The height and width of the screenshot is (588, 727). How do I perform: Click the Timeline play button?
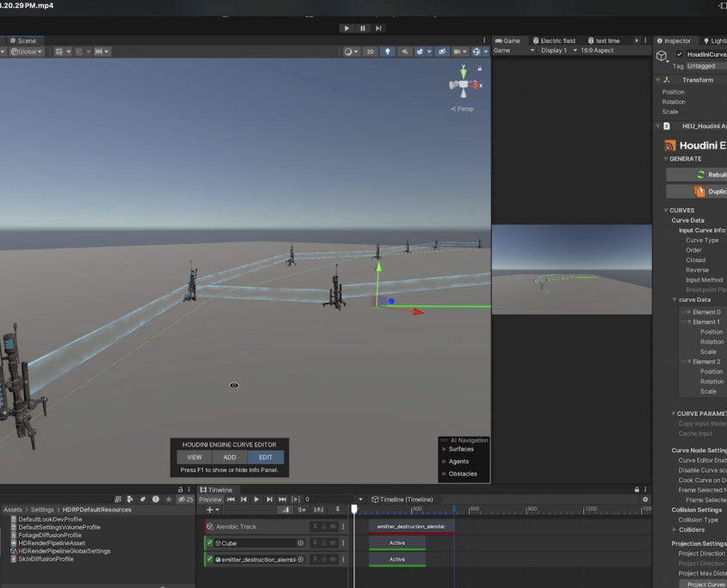point(256,499)
